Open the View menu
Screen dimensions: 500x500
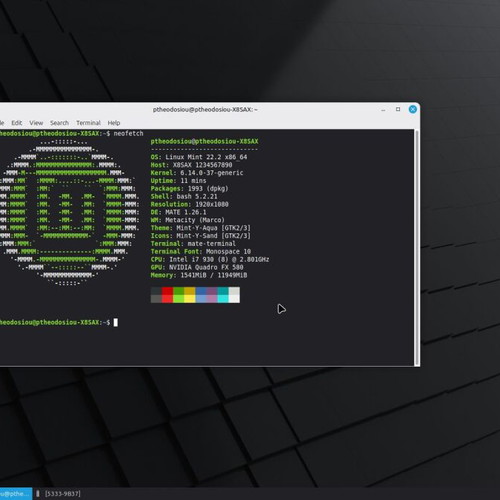(36, 123)
